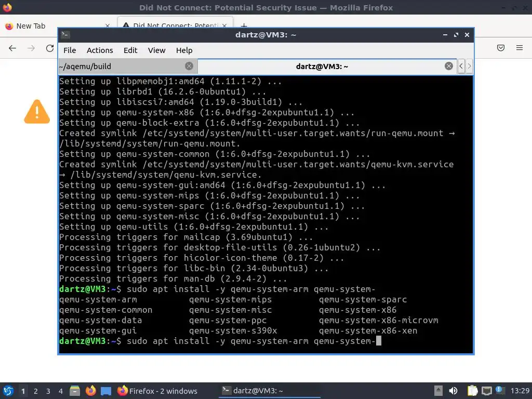532x399 pixels.
Task: Click qemu-system-ppc completion text
Action: tap(228, 320)
